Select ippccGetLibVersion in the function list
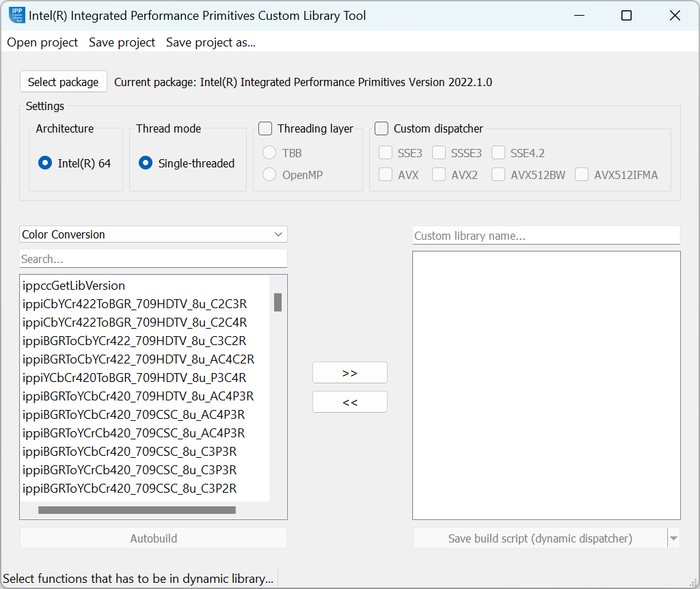This screenshot has width=700, height=589. tap(74, 286)
